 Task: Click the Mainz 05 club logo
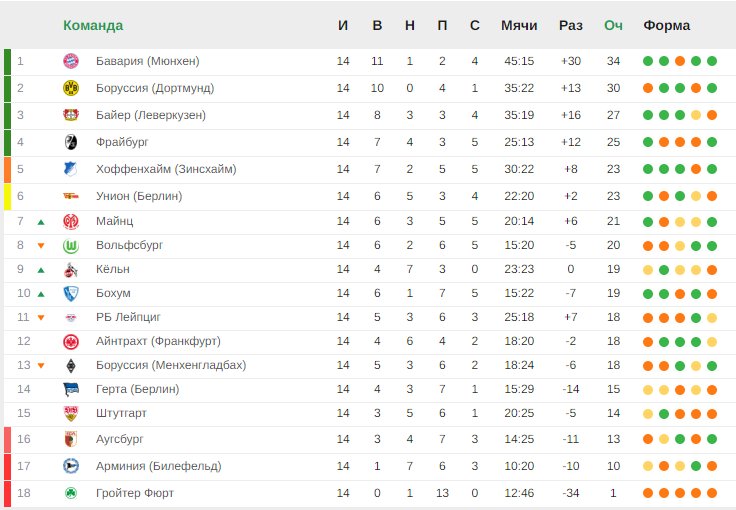tap(71, 221)
